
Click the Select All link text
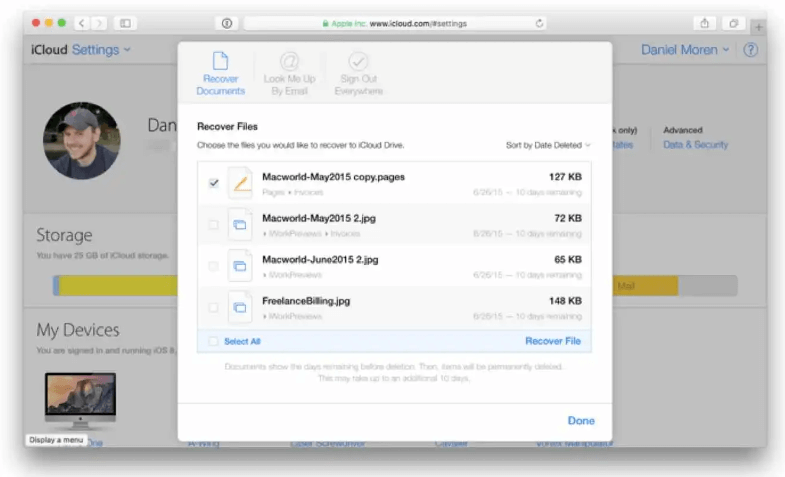[x=242, y=341]
